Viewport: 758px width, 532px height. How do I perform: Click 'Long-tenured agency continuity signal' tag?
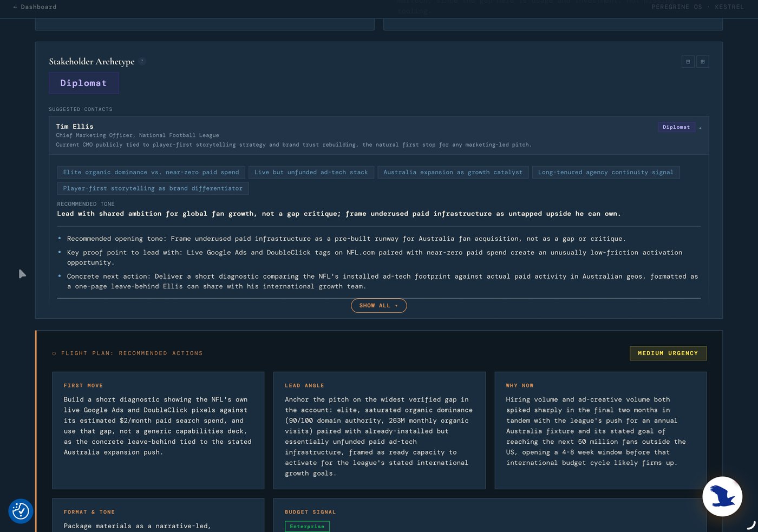tap(606, 172)
